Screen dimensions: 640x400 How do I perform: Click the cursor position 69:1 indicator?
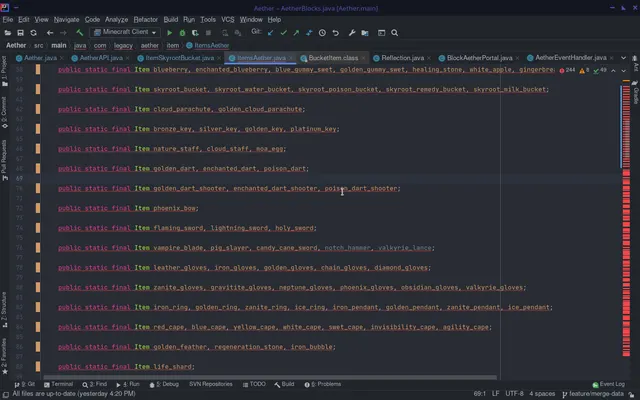point(479,394)
